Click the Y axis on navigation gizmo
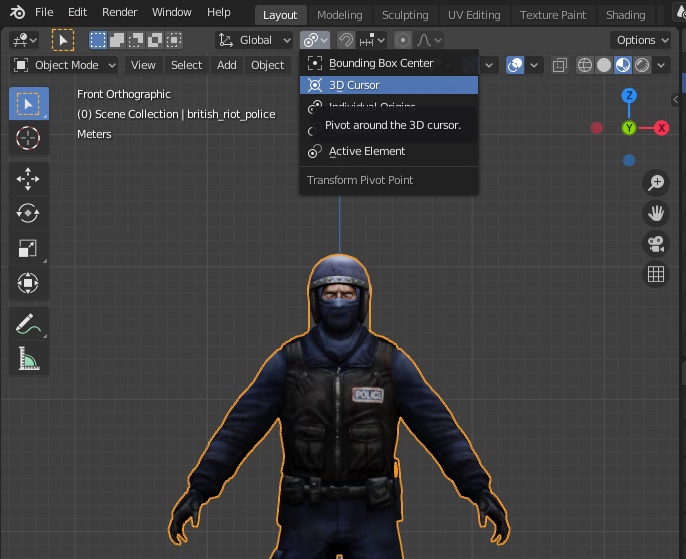 coord(629,128)
